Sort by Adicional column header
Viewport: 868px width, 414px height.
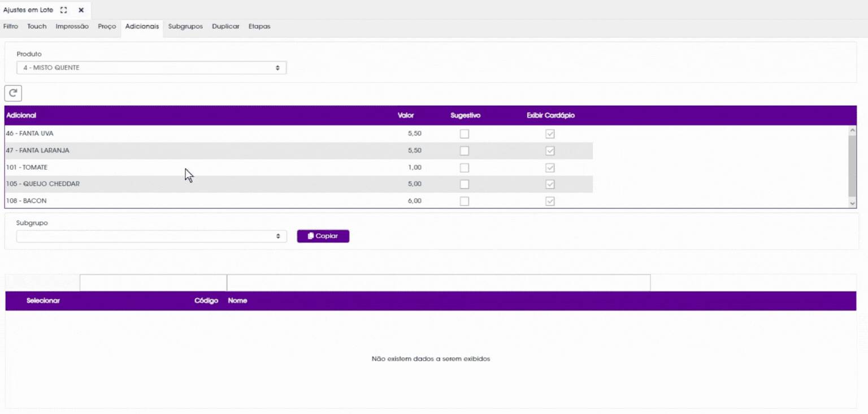21,115
